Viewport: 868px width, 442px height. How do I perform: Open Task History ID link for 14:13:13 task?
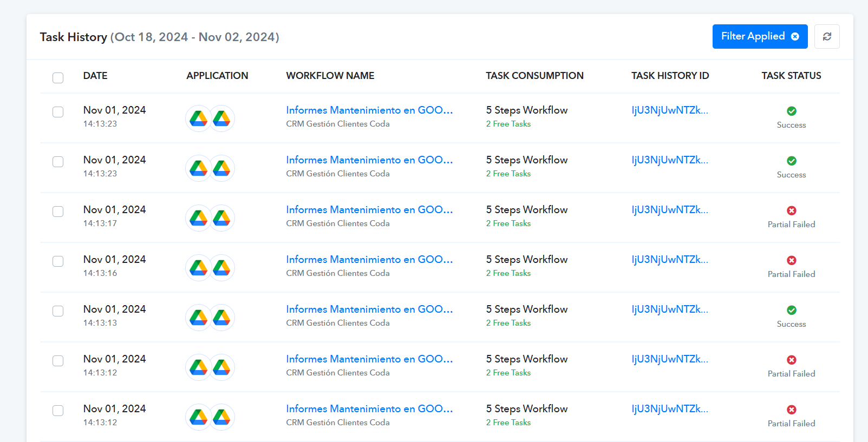pyautogui.click(x=669, y=309)
